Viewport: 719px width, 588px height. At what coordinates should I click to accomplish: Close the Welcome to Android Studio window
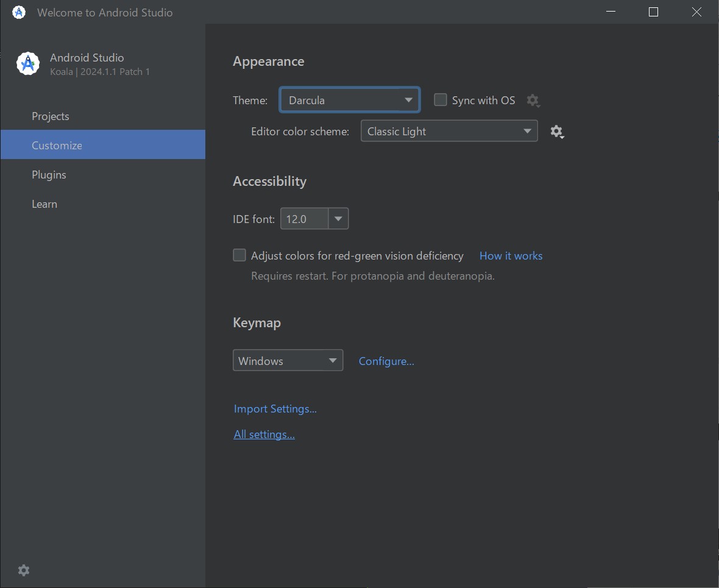coord(696,12)
